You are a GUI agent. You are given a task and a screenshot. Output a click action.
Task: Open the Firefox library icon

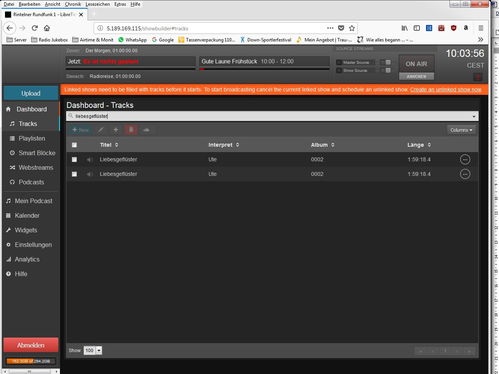[x=404, y=28]
